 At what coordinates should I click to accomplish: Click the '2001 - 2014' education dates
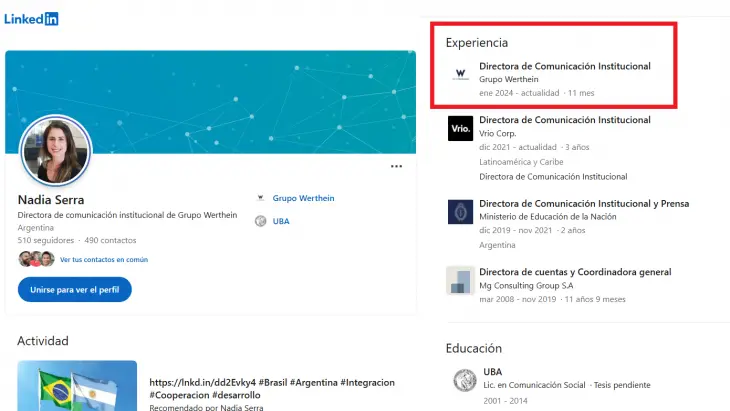(506, 401)
